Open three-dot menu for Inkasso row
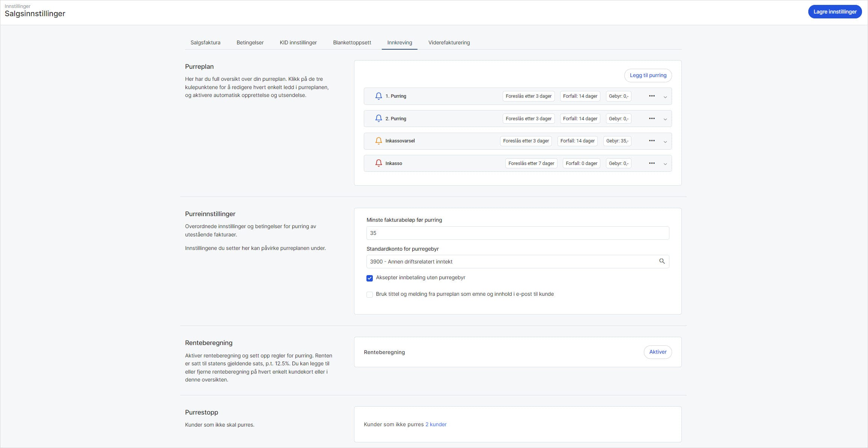This screenshot has width=868, height=448. click(x=652, y=163)
